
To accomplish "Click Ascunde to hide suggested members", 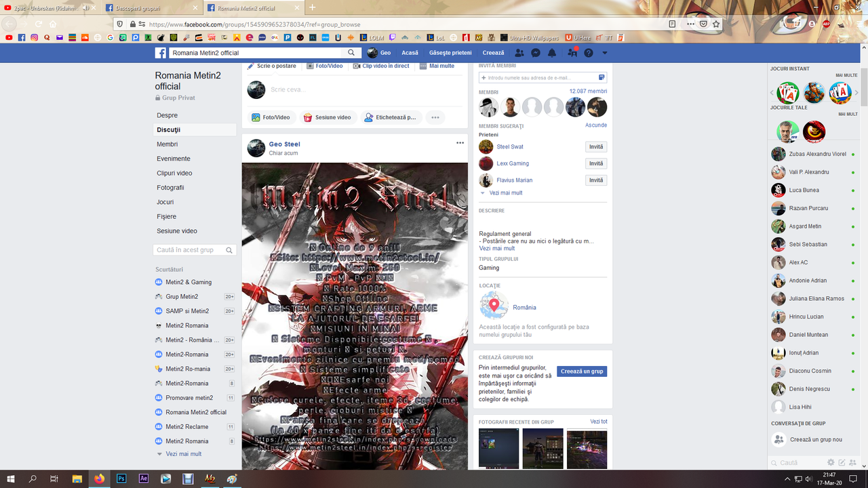I will click(596, 125).
